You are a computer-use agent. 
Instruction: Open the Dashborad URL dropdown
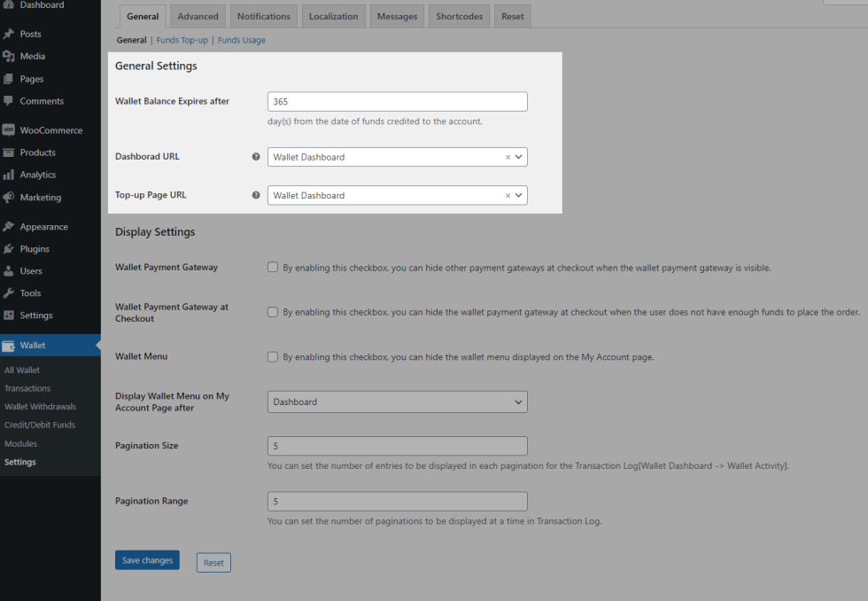[x=397, y=157]
